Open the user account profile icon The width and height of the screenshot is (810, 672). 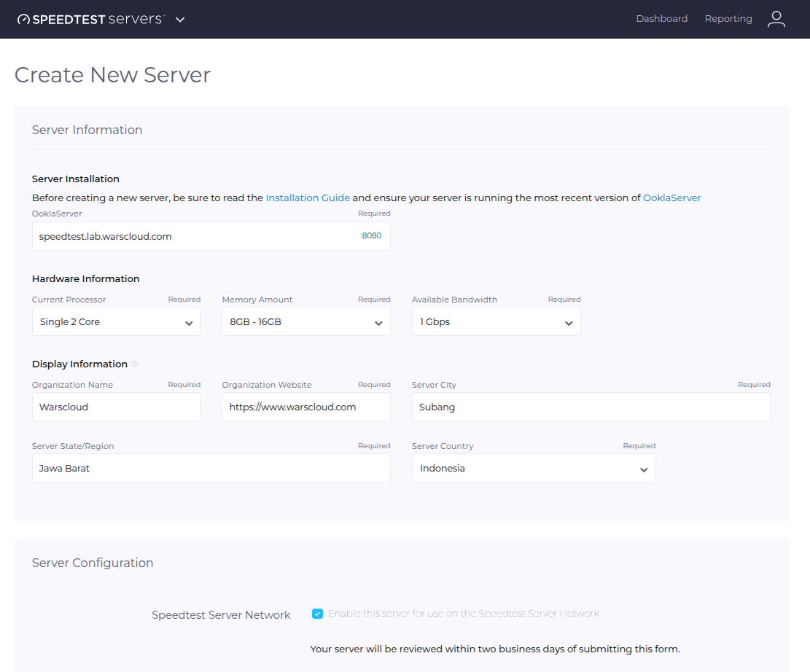point(776,19)
